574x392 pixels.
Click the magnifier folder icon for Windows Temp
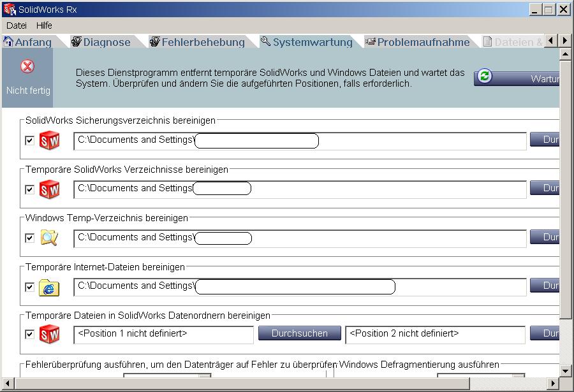click(49, 238)
